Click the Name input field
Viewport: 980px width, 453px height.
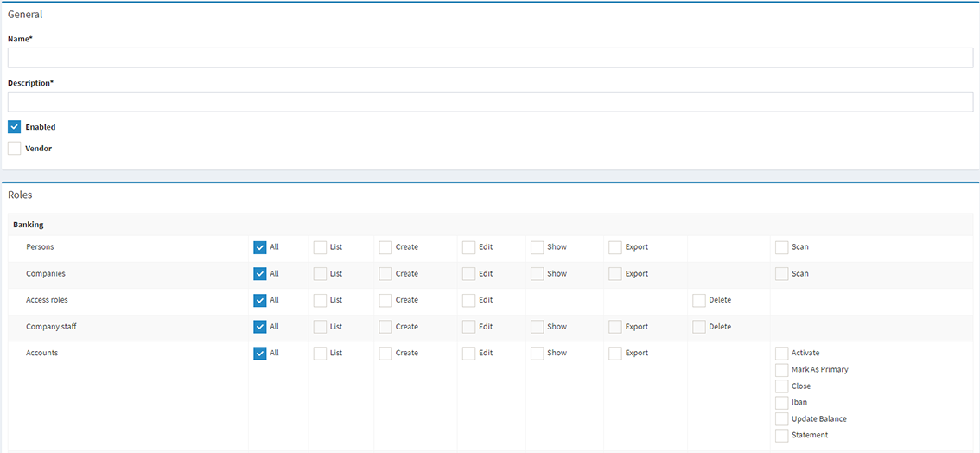pyautogui.click(x=490, y=58)
